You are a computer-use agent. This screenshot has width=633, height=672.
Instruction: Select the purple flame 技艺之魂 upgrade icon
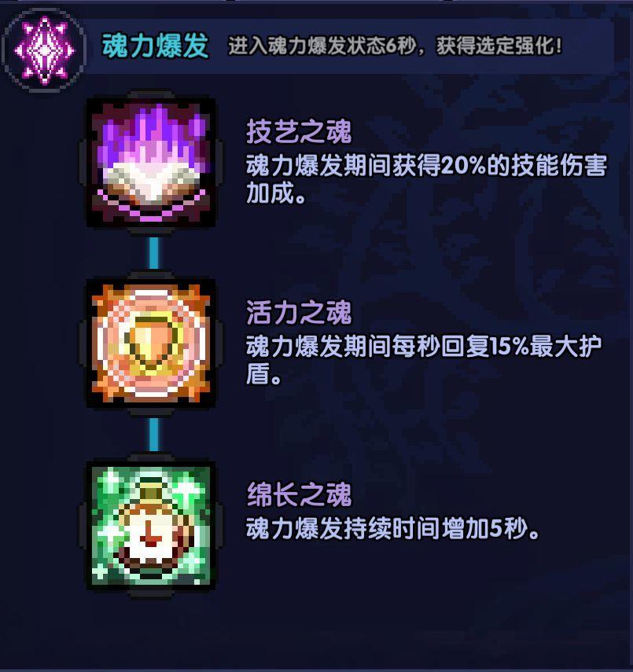tap(151, 163)
